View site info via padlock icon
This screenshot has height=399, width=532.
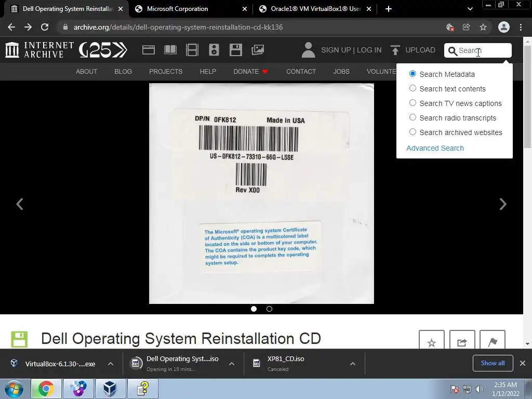65,27
